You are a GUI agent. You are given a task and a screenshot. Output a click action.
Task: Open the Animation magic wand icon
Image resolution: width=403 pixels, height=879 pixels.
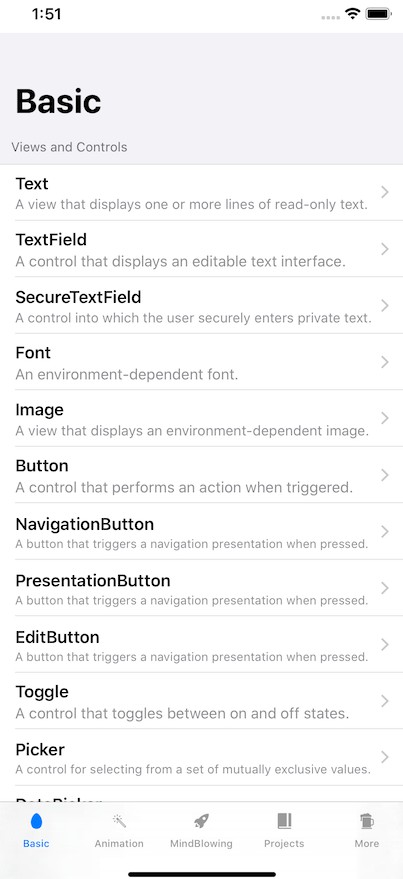pos(119,821)
